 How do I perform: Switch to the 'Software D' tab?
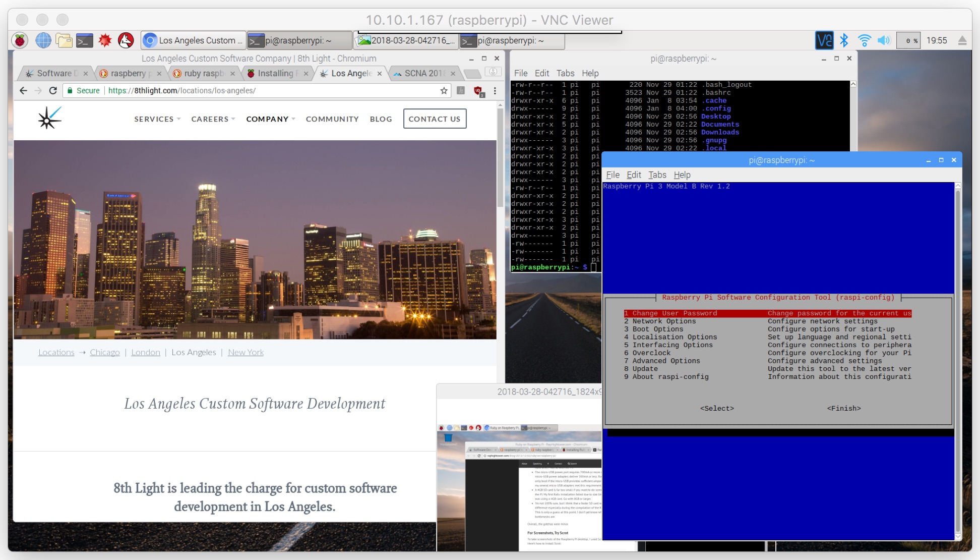pos(55,74)
